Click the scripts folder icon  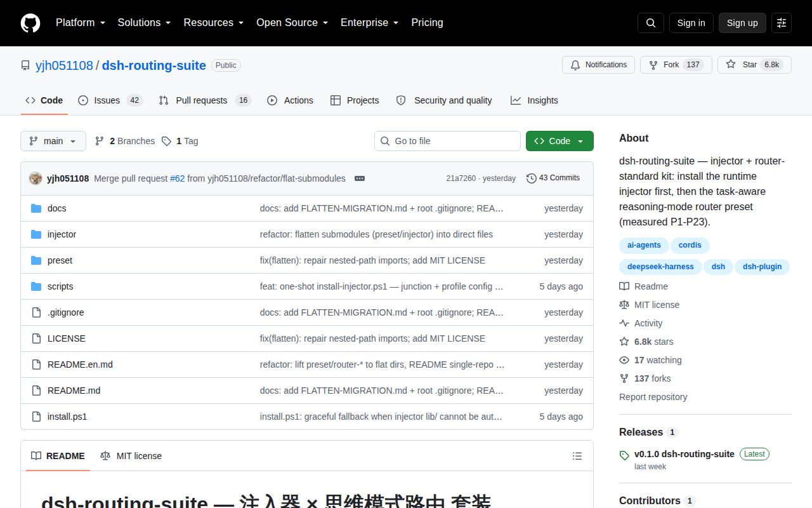coord(36,286)
